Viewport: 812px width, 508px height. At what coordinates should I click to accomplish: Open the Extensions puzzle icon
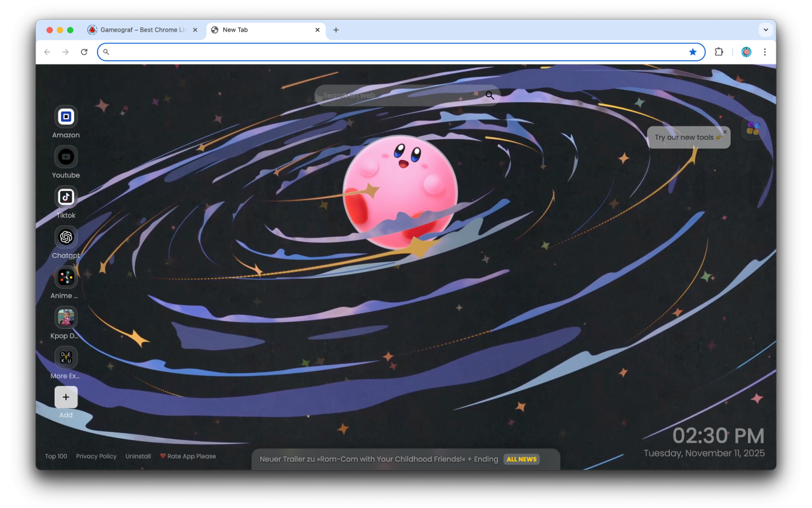[719, 52]
